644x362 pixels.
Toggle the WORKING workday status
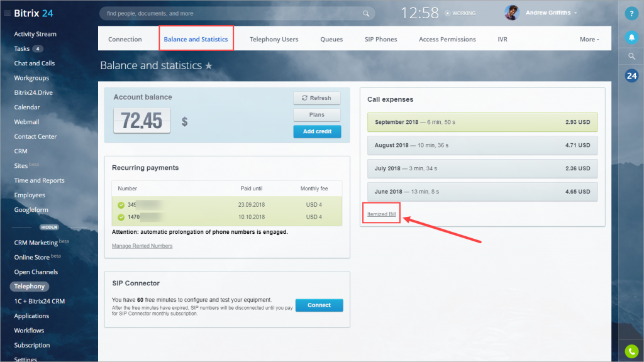coord(460,13)
